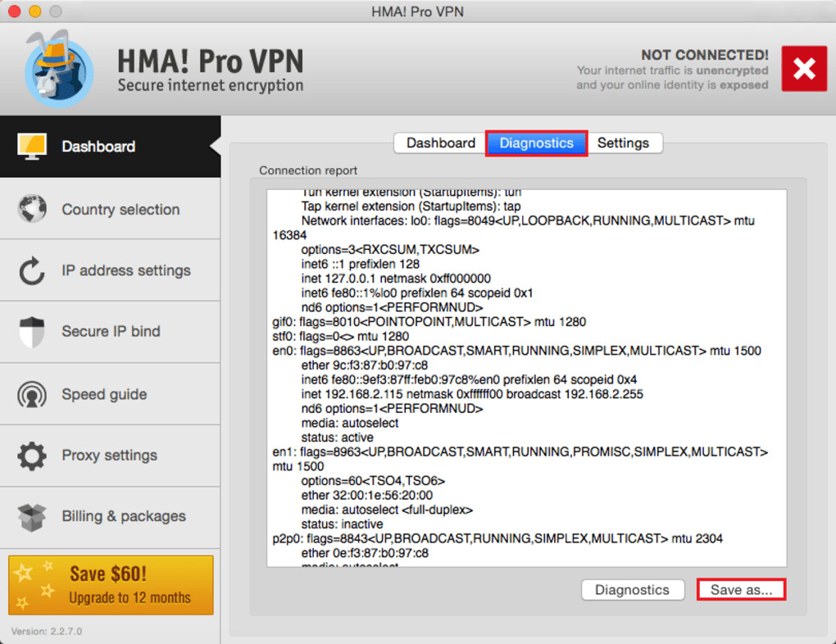This screenshot has width=836, height=644.
Task: Click the 'status: active' line in report
Action: pos(337,438)
